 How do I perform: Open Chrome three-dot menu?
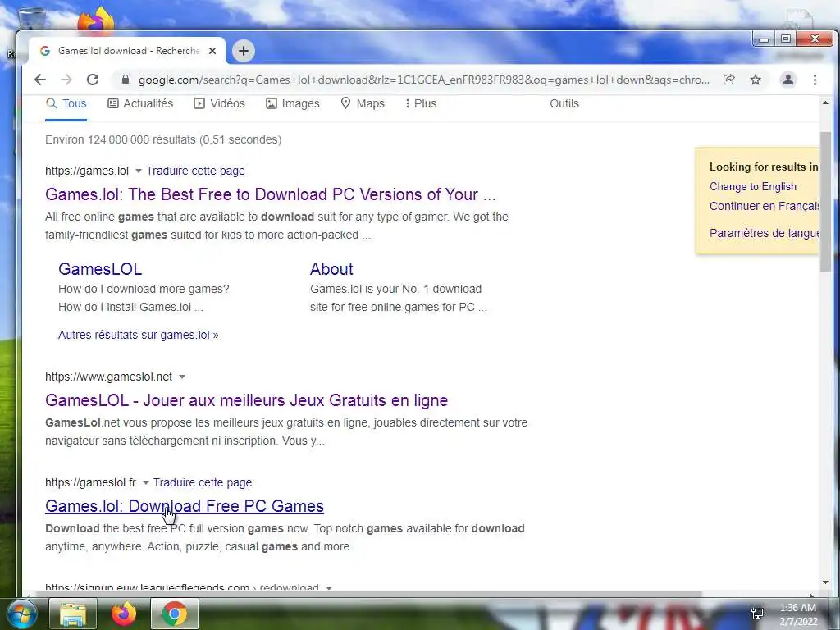coord(815,80)
